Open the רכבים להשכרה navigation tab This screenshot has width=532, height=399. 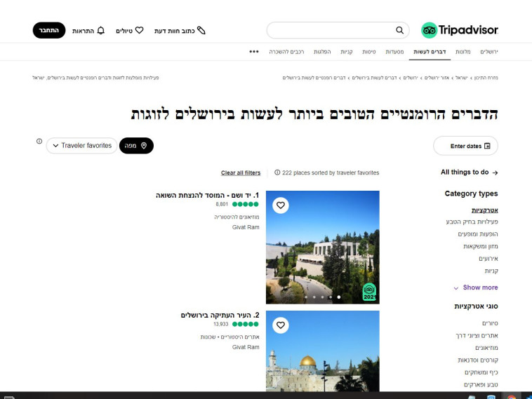click(286, 51)
